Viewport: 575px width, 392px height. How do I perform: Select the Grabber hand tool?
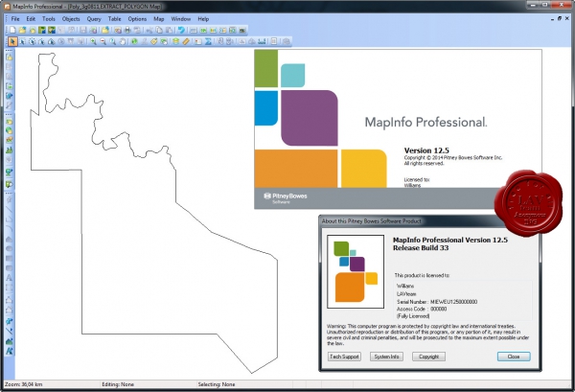(123, 41)
